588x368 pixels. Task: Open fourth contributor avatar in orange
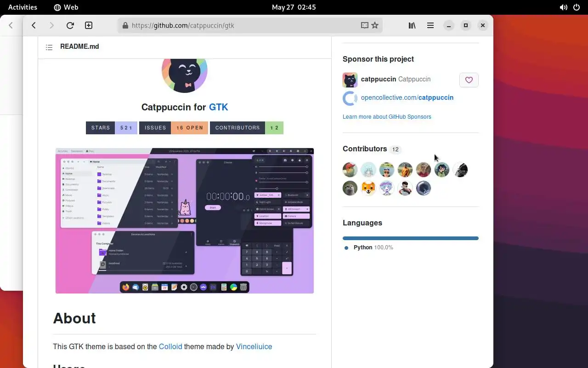pyautogui.click(x=405, y=170)
